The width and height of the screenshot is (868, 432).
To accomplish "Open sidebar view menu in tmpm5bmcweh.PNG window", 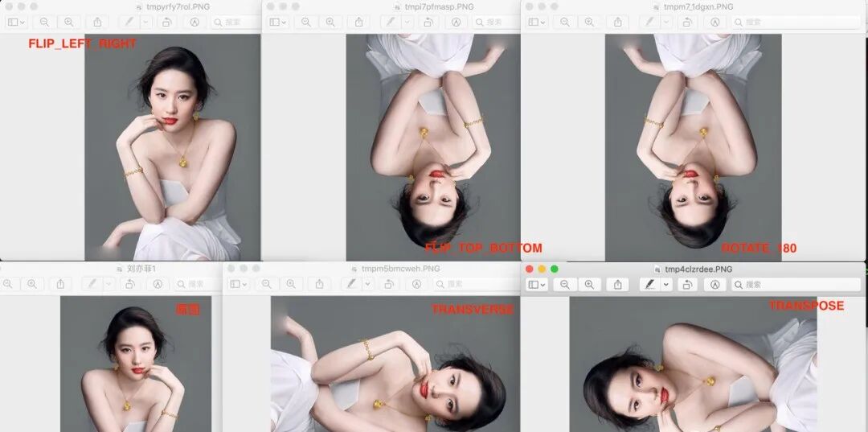I will (237, 284).
